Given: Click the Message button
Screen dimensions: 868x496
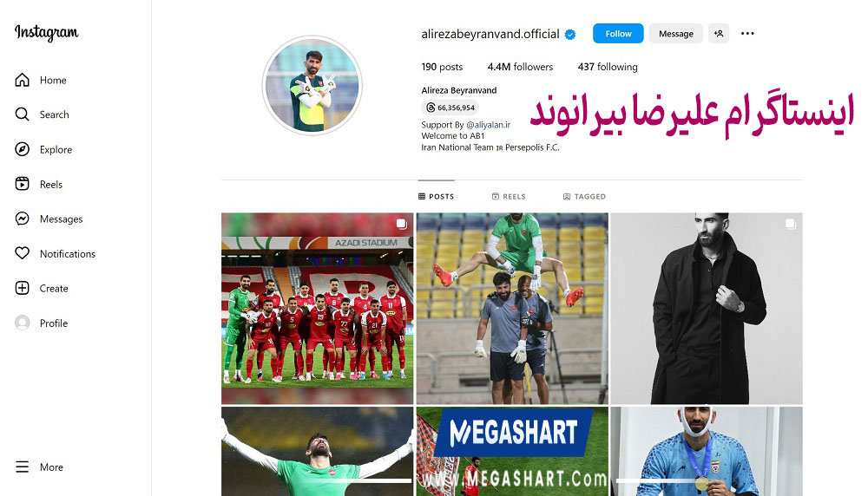Looking at the screenshot, I should coord(676,33).
